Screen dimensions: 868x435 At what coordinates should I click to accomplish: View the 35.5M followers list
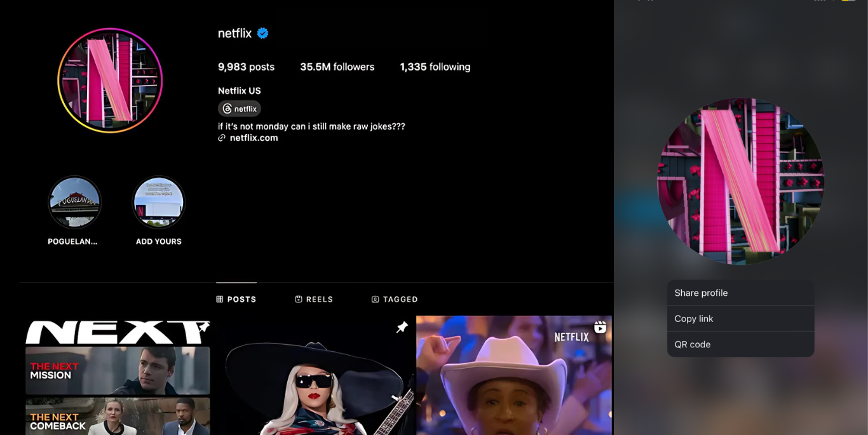[337, 67]
